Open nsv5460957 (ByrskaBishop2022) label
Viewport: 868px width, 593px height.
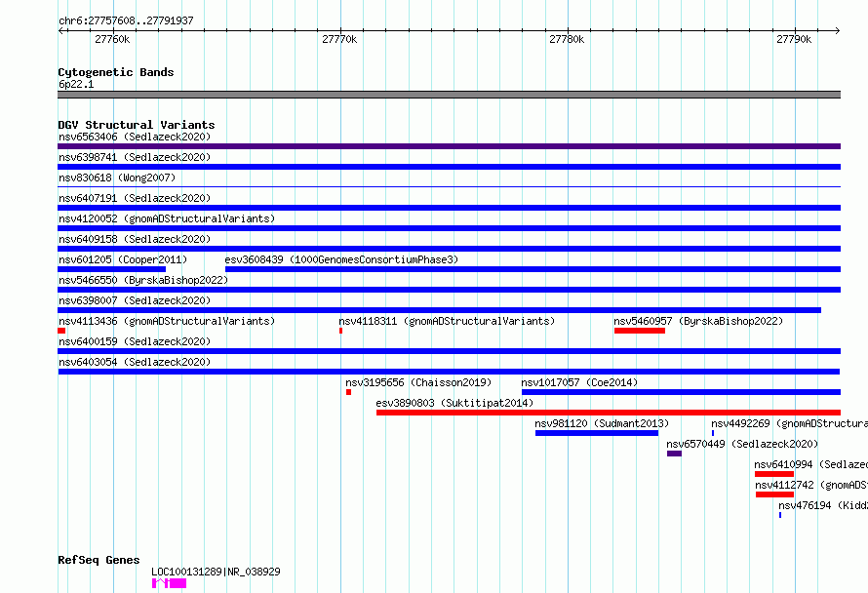[x=698, y=321]
